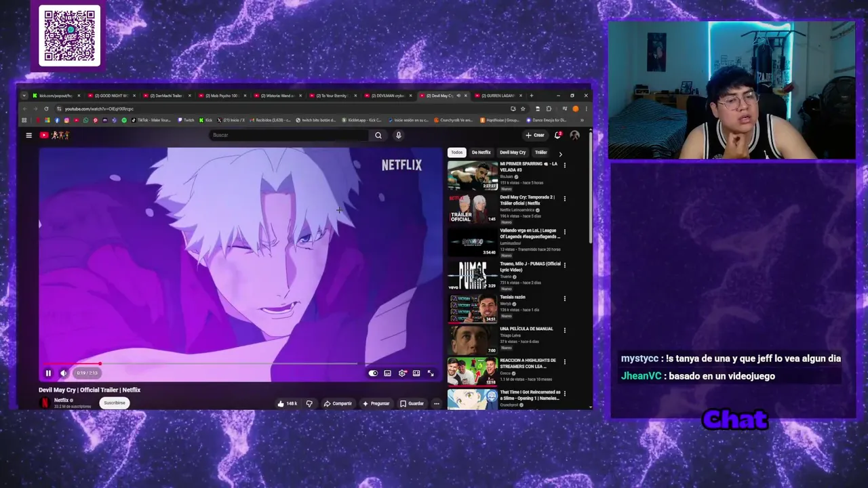Open the MI PRIMER SPARRING video thumbnail
Viewport: 868px width, 488px height.
[473, 176]
